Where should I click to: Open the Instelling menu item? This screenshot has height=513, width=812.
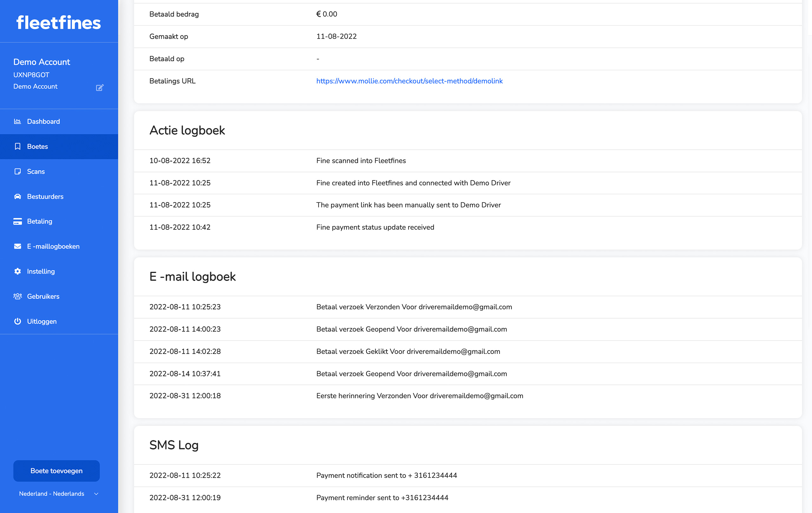pyautogui.click(x=59, y=271)
